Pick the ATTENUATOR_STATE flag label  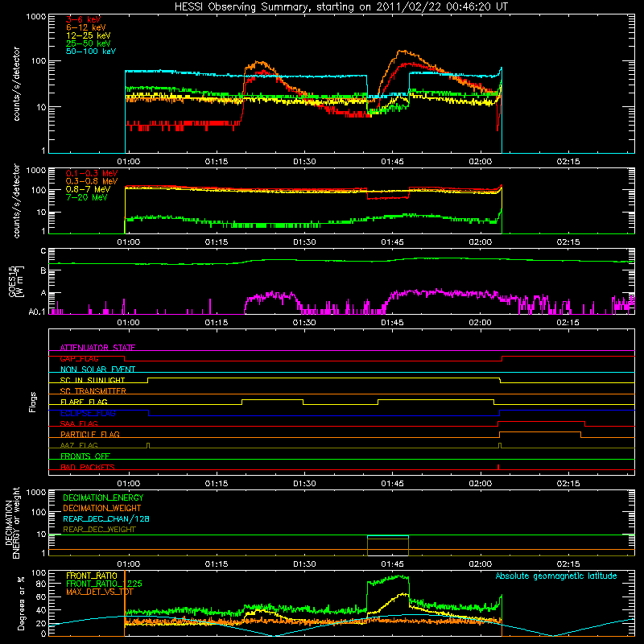[97, 348]
